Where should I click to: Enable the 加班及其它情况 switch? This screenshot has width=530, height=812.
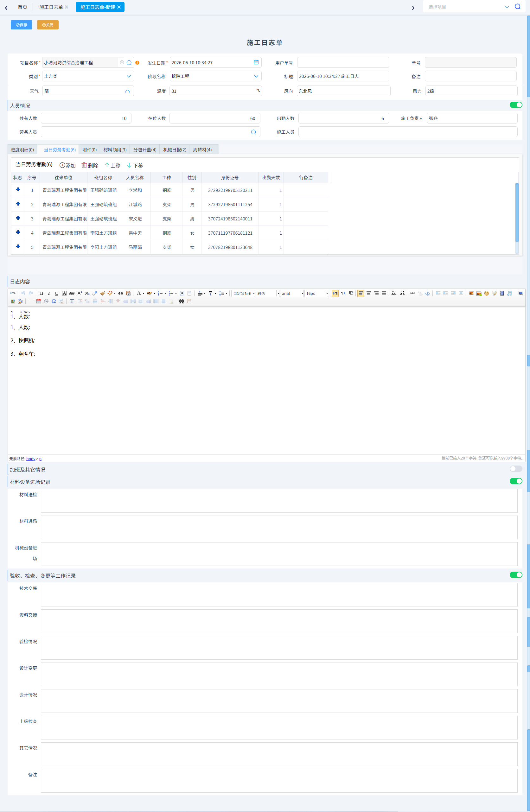(x=516, y=469)
